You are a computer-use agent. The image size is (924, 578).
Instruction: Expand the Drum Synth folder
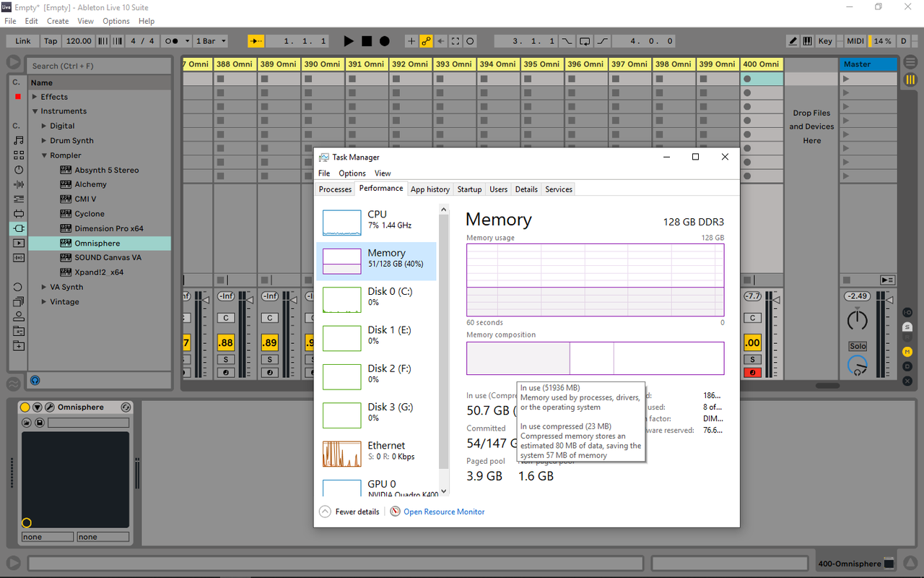[x=44, y=141]
